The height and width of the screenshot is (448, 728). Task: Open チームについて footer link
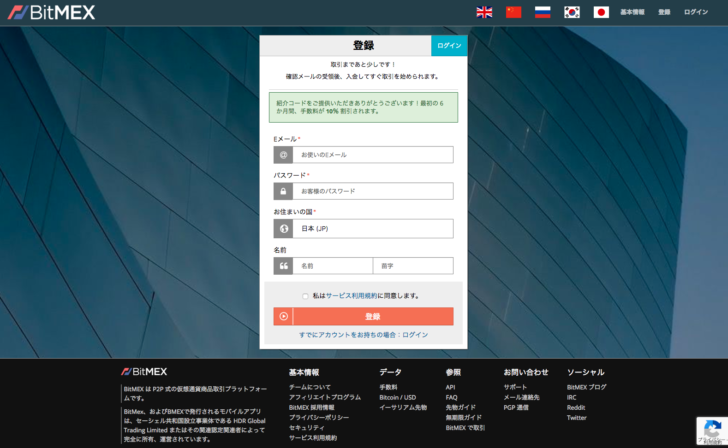310,387
